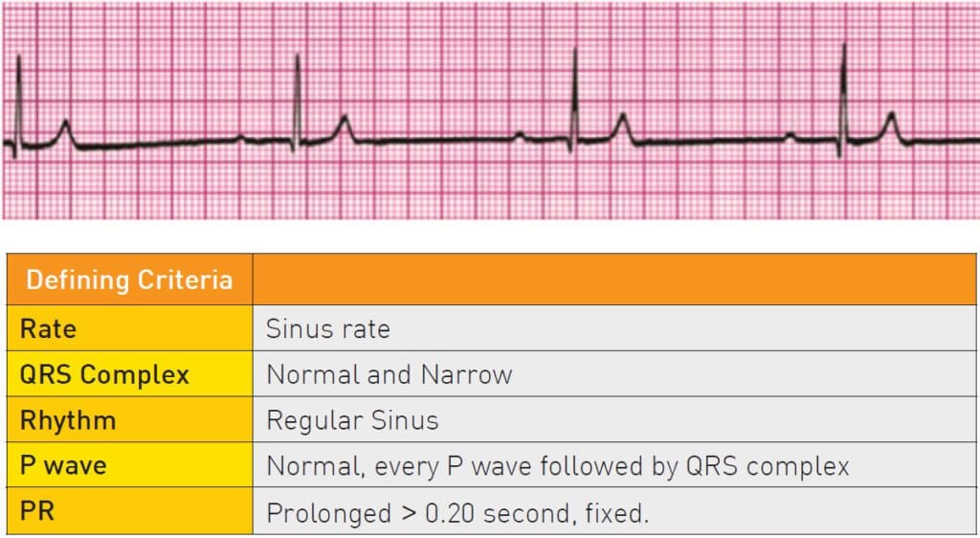Viewport: 980px width, 538px height.
Task: Click the fourth QRS spike on ECG
Action: tap(844, 100)
